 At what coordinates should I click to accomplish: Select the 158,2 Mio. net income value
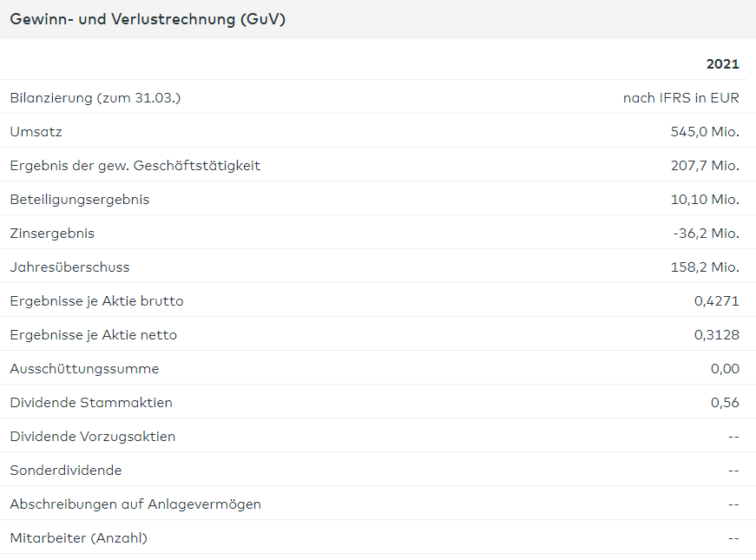(705, 267)
